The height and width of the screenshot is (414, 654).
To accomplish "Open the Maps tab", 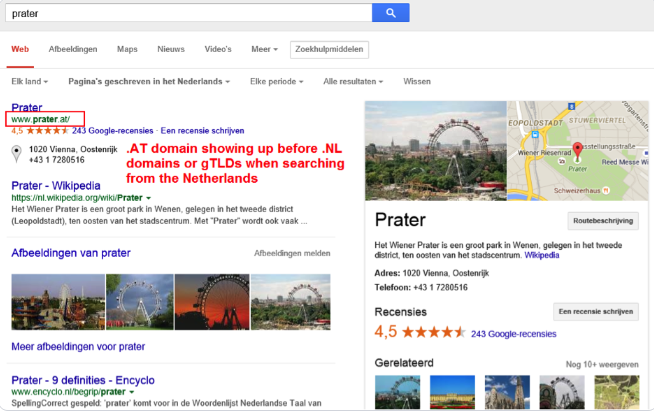I will pos(127,49).
